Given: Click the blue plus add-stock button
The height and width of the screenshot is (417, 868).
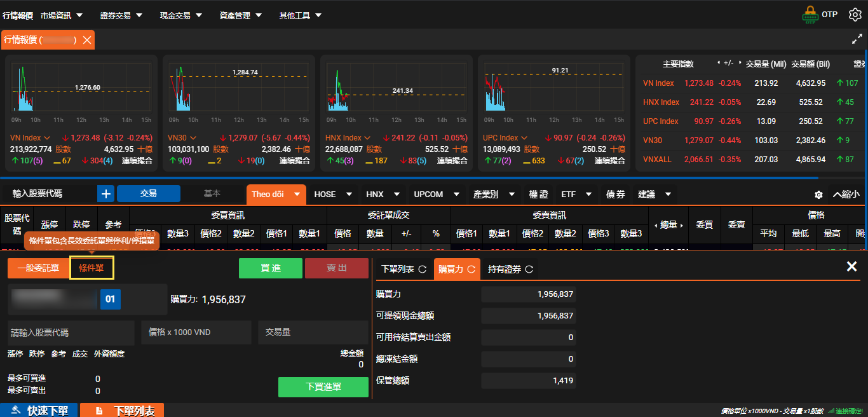Looking at the screenshot, I should pos(105,194).
